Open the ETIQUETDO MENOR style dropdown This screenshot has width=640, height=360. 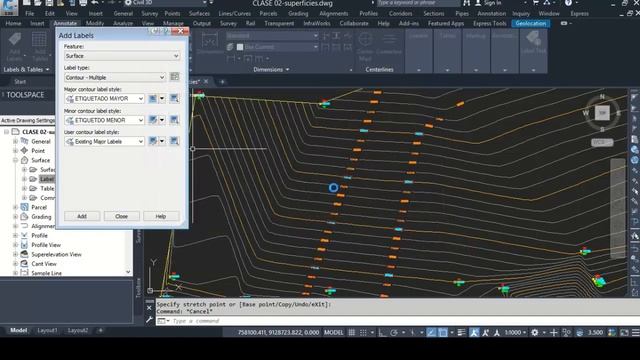(x=104, y=120)
